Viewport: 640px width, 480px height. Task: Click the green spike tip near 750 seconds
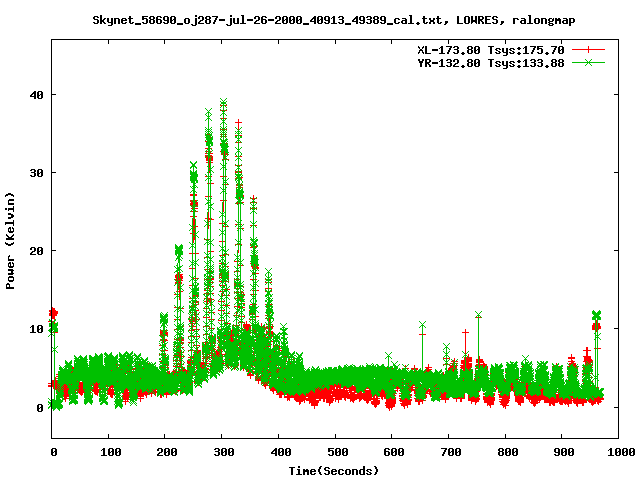coord(478,315)
